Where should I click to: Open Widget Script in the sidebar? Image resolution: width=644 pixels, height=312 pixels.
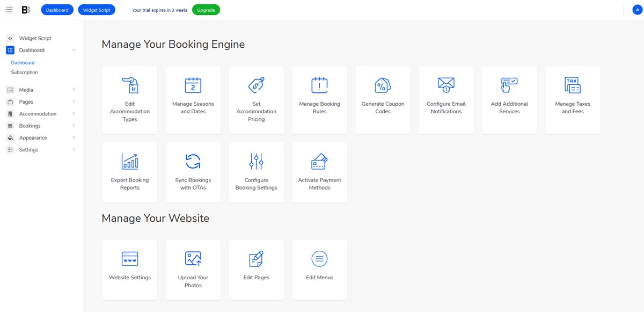point(35,38)
